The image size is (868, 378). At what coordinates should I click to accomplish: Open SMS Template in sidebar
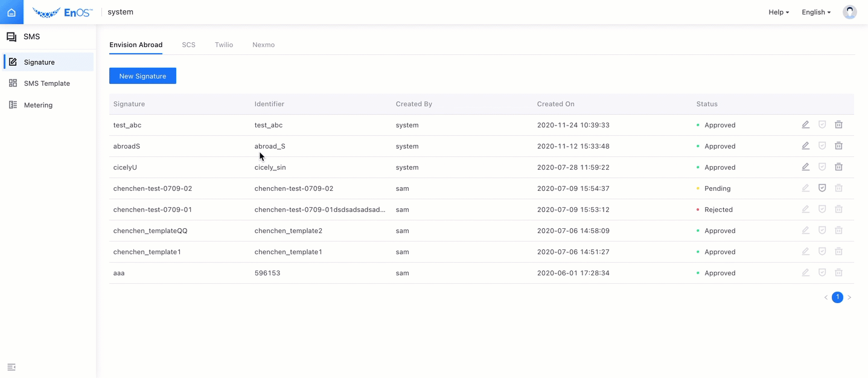pyautogui.click(x=46, y=83)
